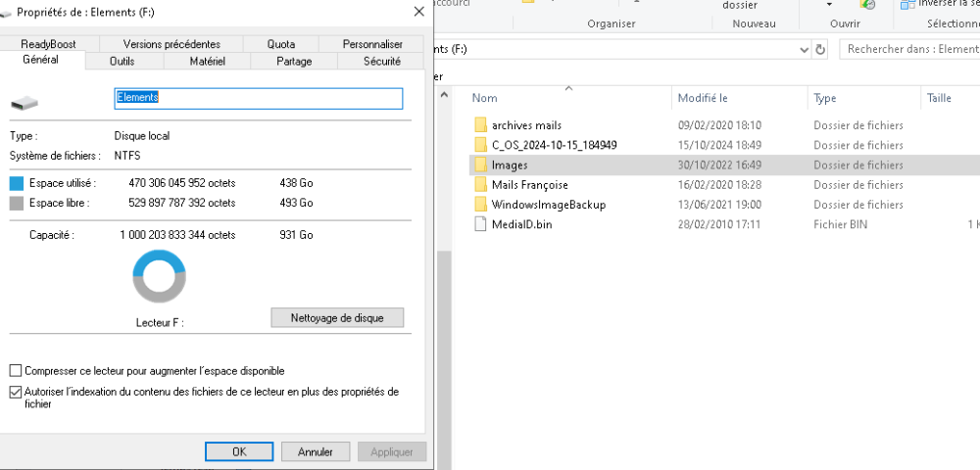This screenshot has width=980, height=470.
Task: Click the WindowsImageBackup folder icon
Action: tap(480, 205)
